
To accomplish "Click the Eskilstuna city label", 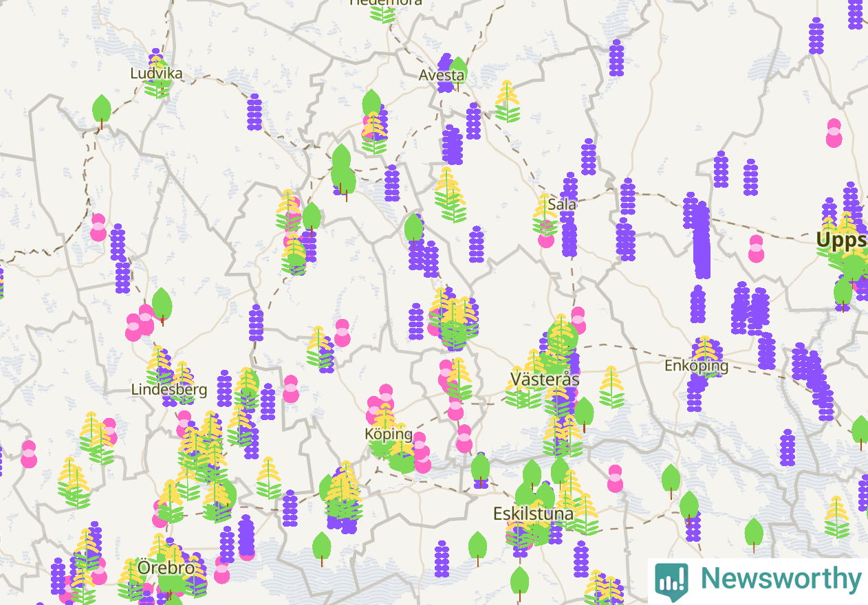I will click(534, 514).
